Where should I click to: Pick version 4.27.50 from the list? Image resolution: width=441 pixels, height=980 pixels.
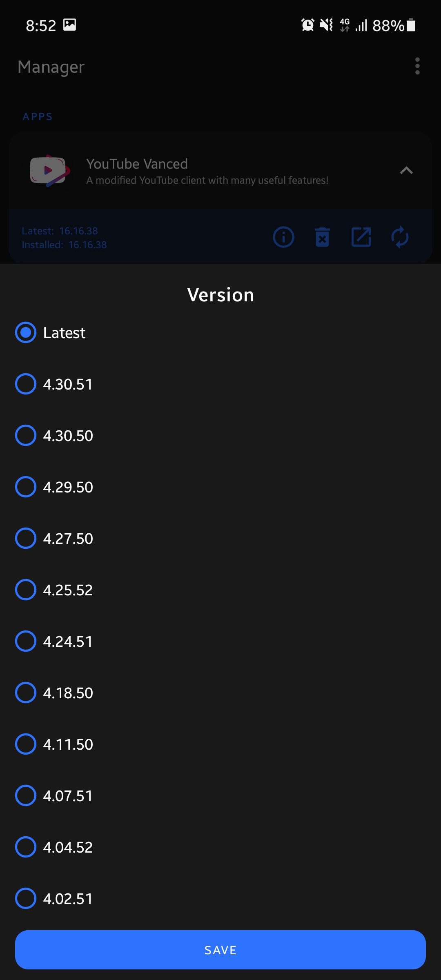point(26,538)
